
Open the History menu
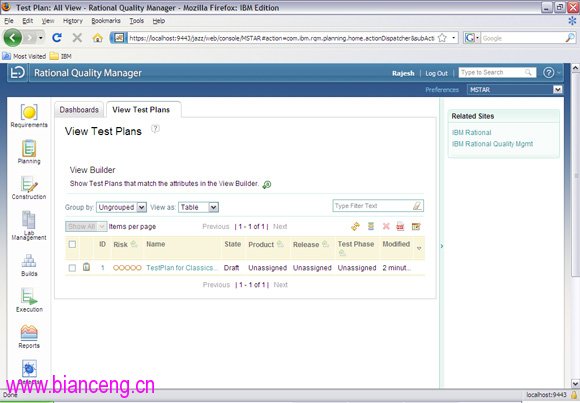click(x=72, y=21)
